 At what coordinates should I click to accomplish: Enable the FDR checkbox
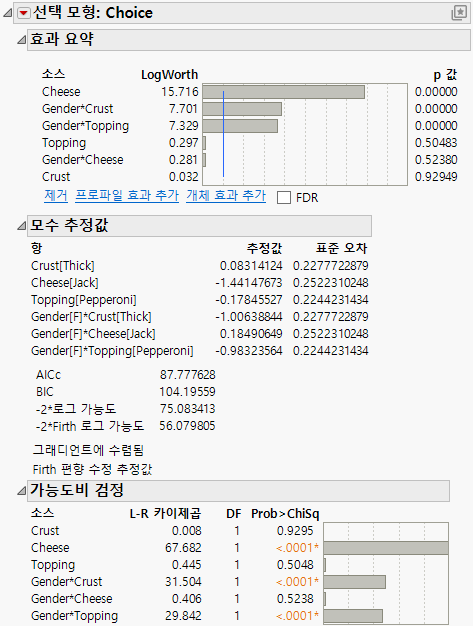[x=284, y=198]
